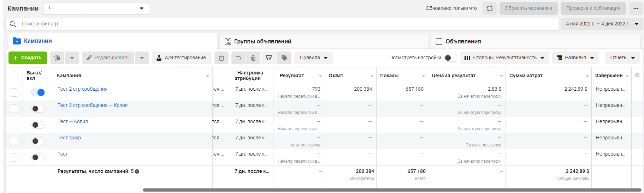644x193 pixels.
Task: Refresh the campaigns data with the reload icon
Action: pos(489,8)
